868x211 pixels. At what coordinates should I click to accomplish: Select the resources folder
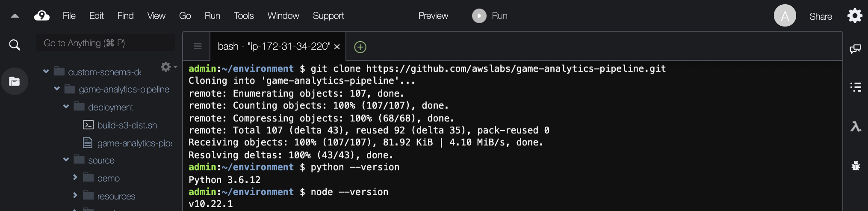point(116,196)
